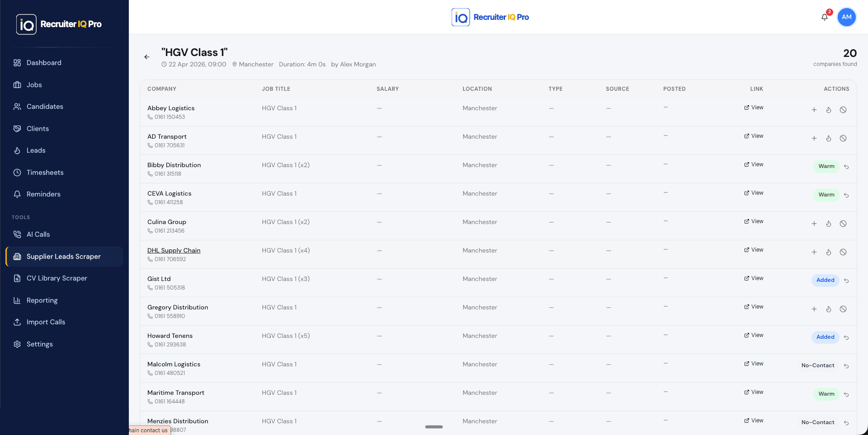Go to Import Calls
This screenshot has height=435, width=868.
click(64, 322)
